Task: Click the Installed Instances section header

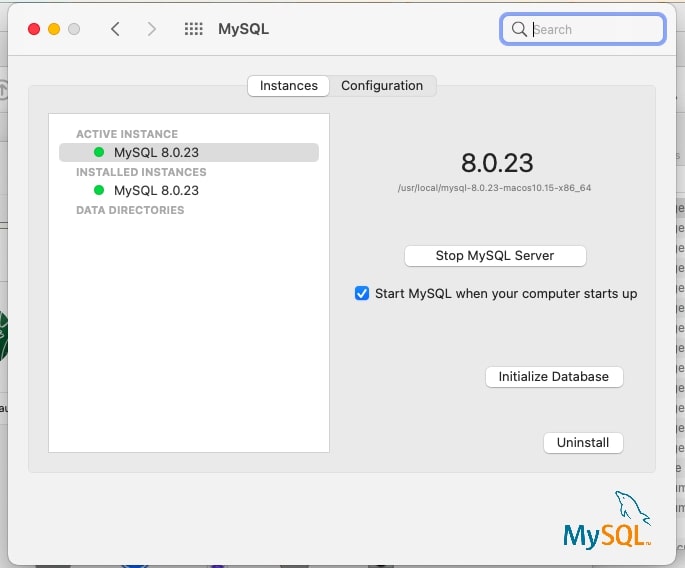Action: (x=141, y=172)
